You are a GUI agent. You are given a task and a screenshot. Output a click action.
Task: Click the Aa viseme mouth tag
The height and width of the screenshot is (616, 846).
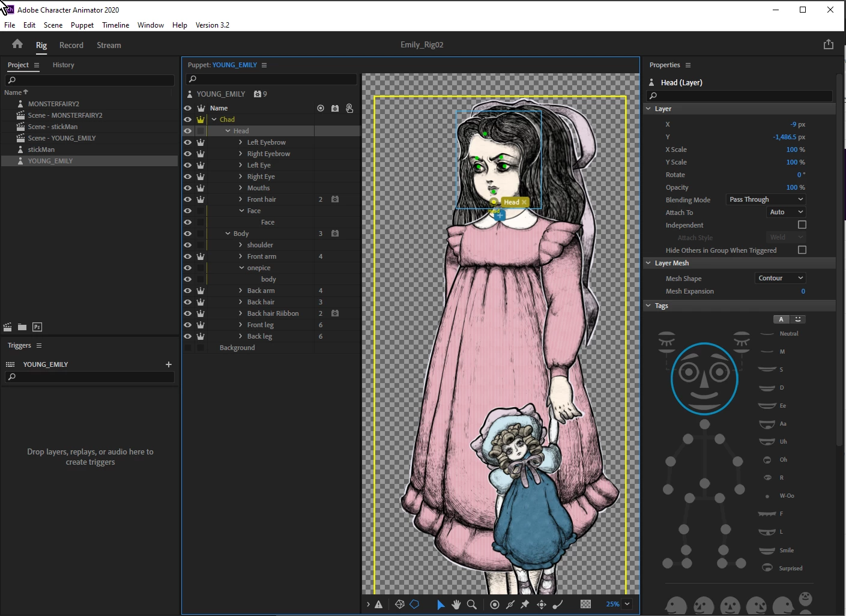click(767, 424)
